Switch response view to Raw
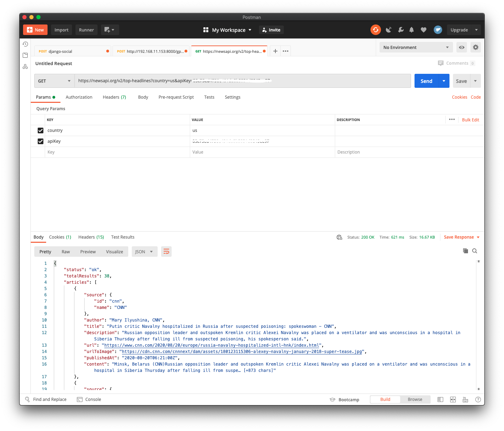The height and width of the screenshot is (431, 504). coord(66,252)
